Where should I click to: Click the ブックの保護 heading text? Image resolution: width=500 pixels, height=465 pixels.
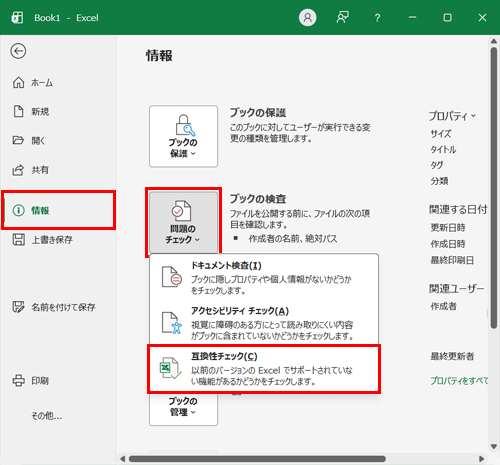point(258,113)
